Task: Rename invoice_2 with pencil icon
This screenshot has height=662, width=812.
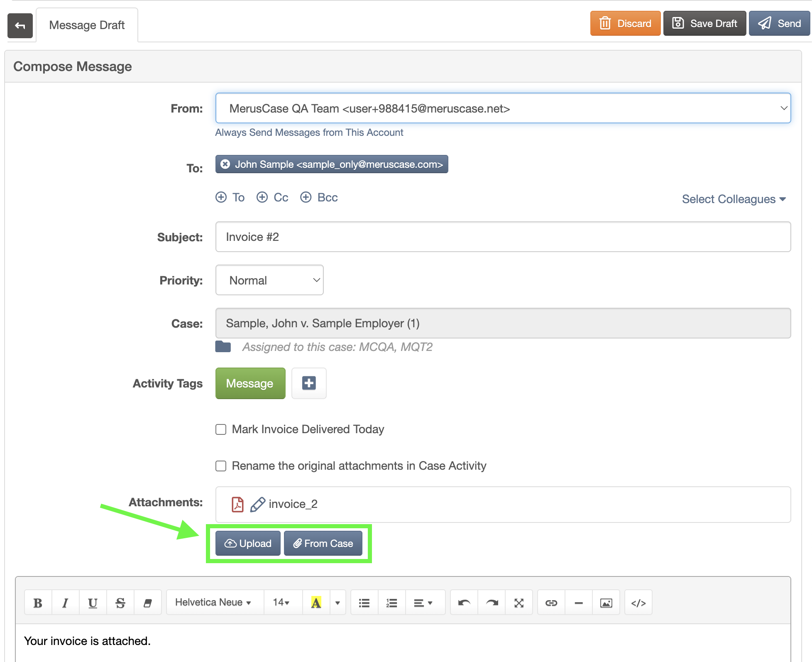Action: (x=257, y=505)
